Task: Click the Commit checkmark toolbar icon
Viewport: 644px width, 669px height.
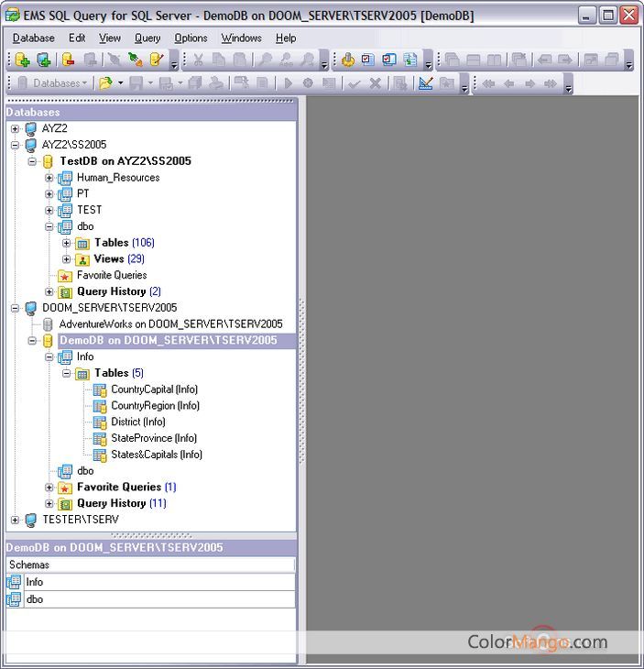Action: 355,83
